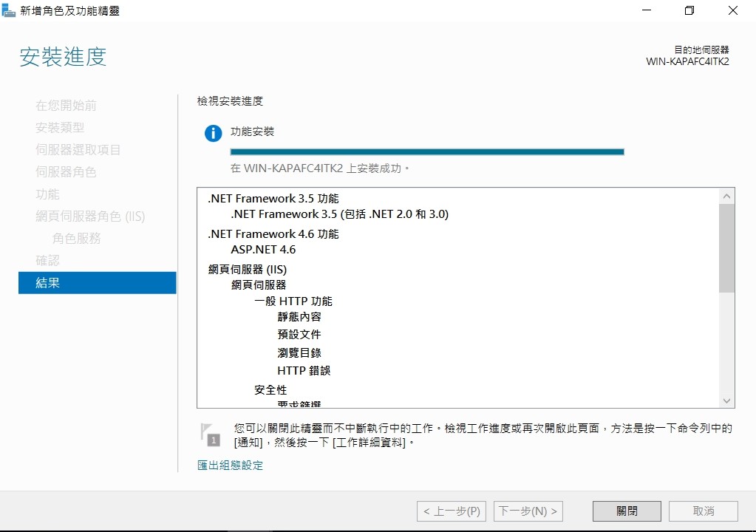Click the 取消 button
Screen dimensions: 756x532
pos(703,511)
